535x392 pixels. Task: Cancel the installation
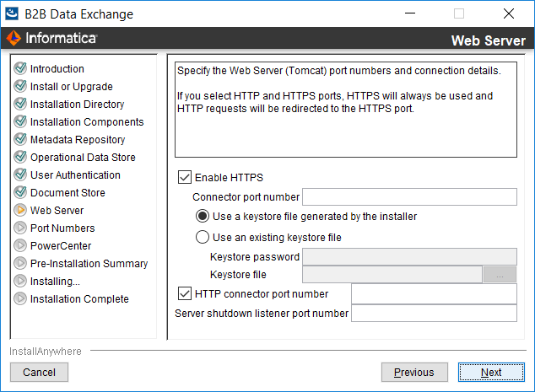tap(39, 373)
